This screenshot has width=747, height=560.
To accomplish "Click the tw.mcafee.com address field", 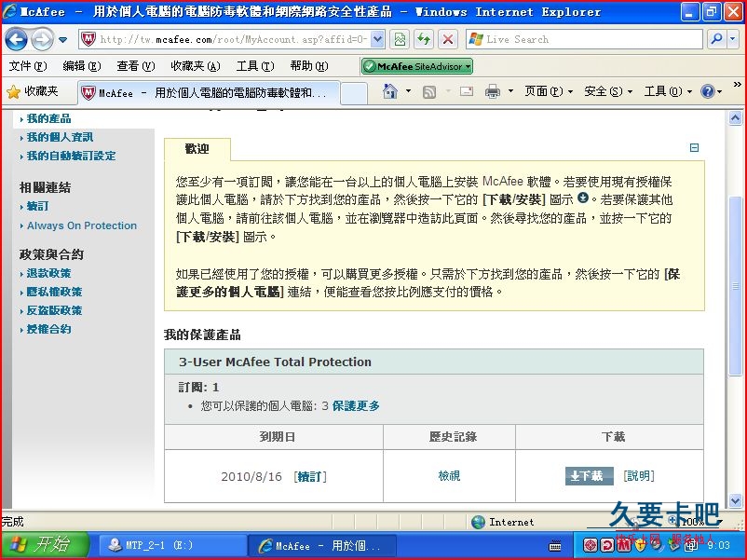I will coord(233,39).
